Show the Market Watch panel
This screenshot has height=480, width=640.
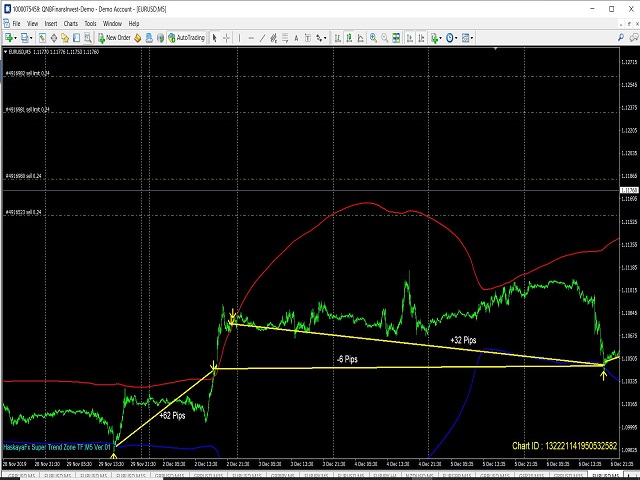(42, 38)
